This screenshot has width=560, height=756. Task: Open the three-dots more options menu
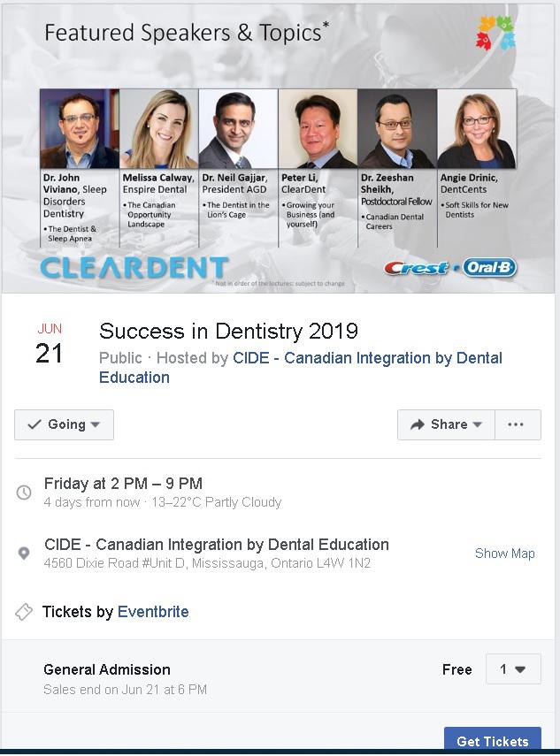pos(516,424)
